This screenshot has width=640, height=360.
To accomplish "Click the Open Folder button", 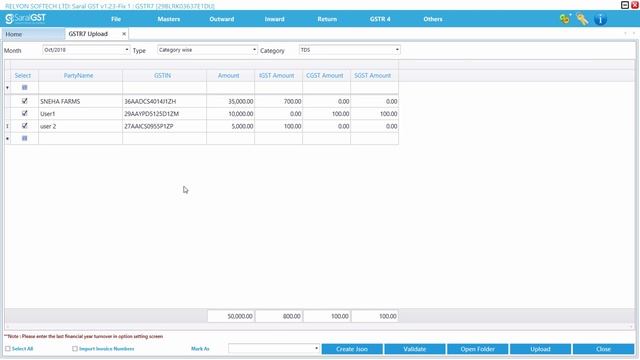I will [x=478, y=349].
